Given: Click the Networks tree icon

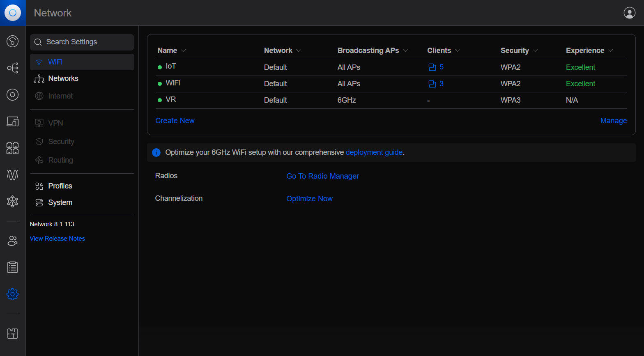Looking at the screenshot, I should click(39, 79).
